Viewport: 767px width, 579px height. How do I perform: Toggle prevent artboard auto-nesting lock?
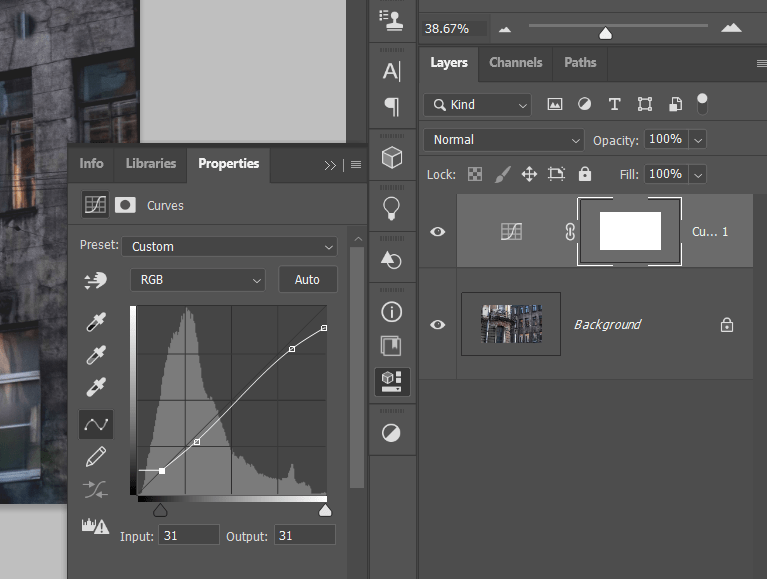[x=556, y=174]
